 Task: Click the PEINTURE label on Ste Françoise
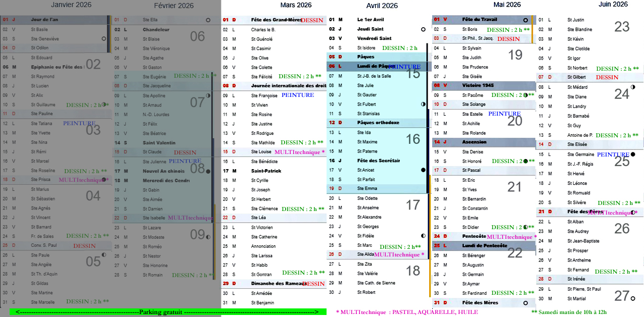[298, 95]
